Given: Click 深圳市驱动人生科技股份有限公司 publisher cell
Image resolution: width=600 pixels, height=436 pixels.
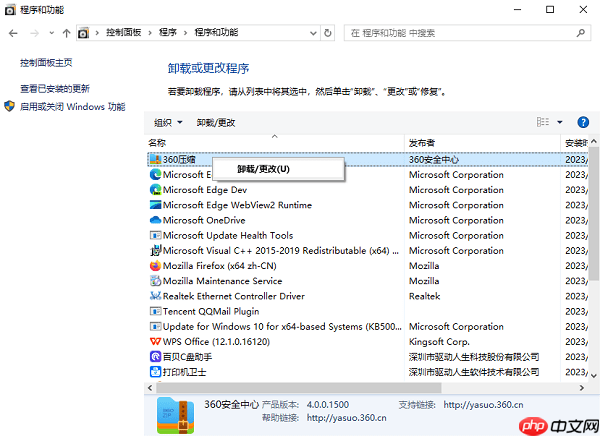Looking at the screenshot, I should point(474,357).
